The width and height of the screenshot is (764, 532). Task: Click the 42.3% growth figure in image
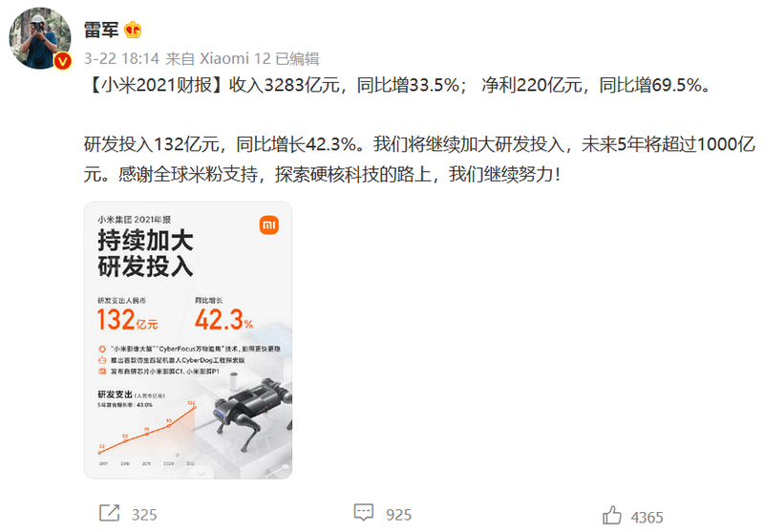(224, 320)
